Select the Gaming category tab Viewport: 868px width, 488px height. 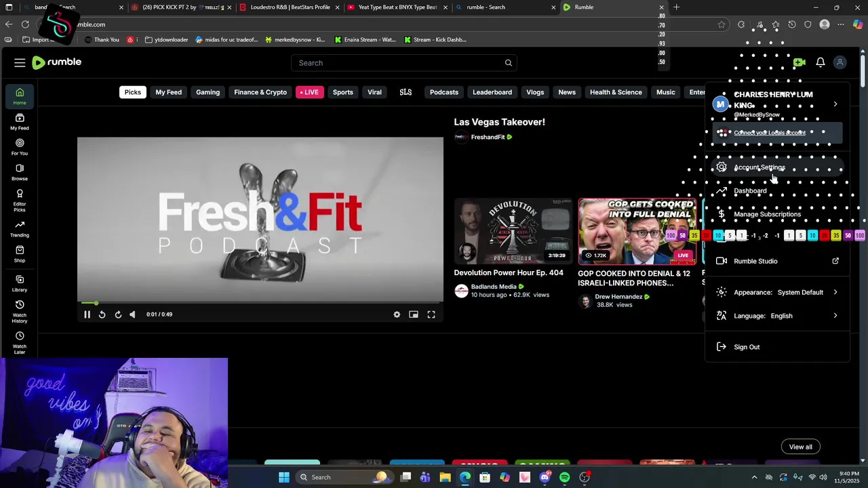point(208,92)
